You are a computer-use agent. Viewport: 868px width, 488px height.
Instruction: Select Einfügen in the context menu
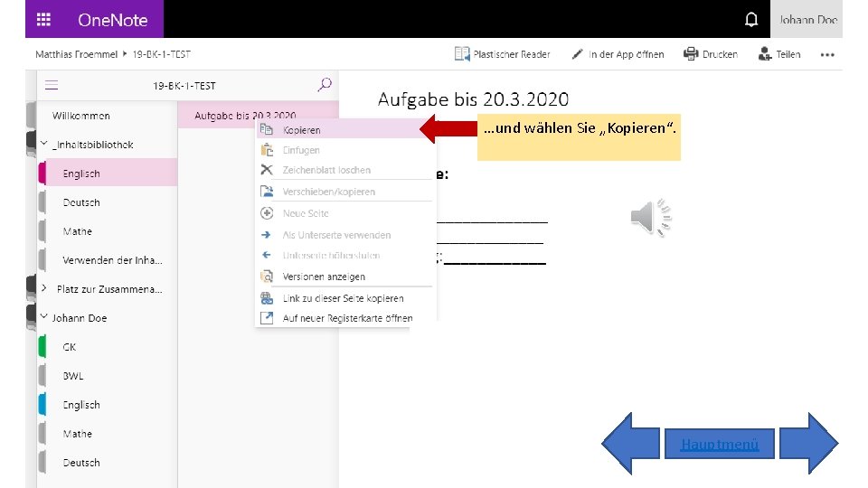point(344,150)
